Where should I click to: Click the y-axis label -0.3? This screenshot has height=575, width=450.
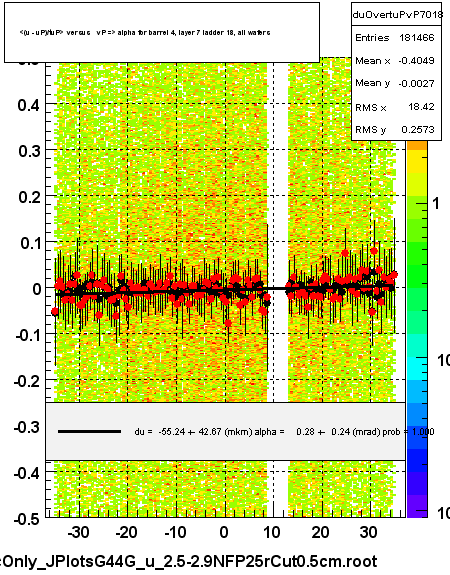tap(28, 427)
